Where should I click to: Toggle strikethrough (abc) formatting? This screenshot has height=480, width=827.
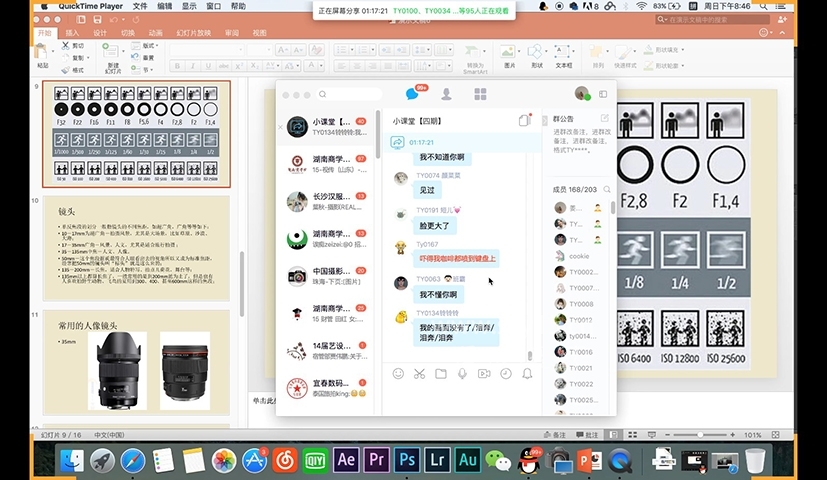pos(224,66)
